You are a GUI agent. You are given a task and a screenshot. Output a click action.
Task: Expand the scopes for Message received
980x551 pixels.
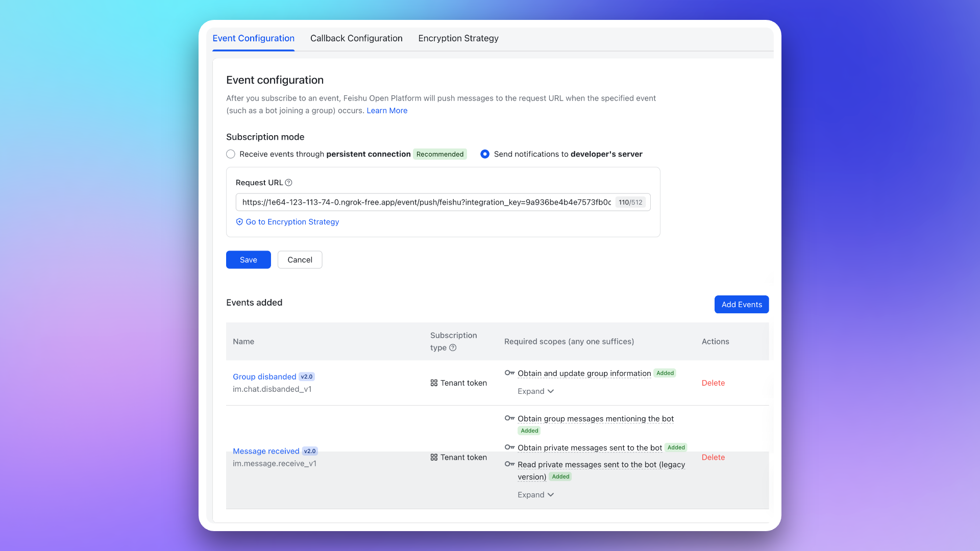(535, 495)
